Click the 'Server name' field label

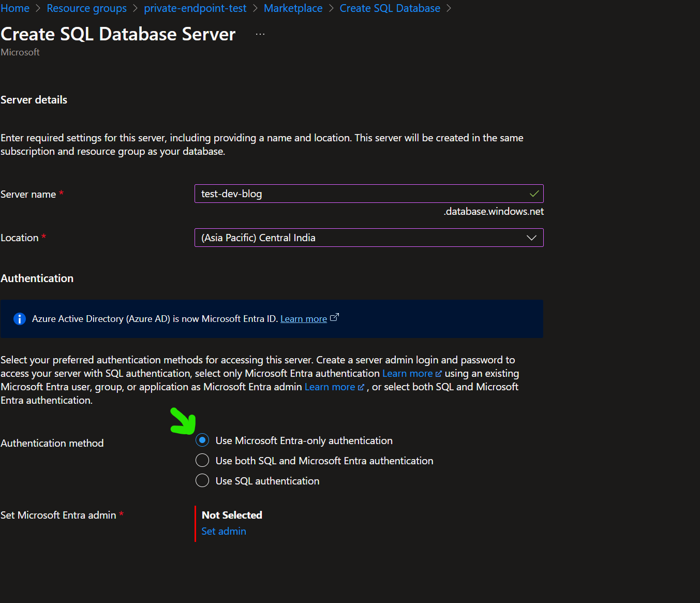[x=28, y=194]
